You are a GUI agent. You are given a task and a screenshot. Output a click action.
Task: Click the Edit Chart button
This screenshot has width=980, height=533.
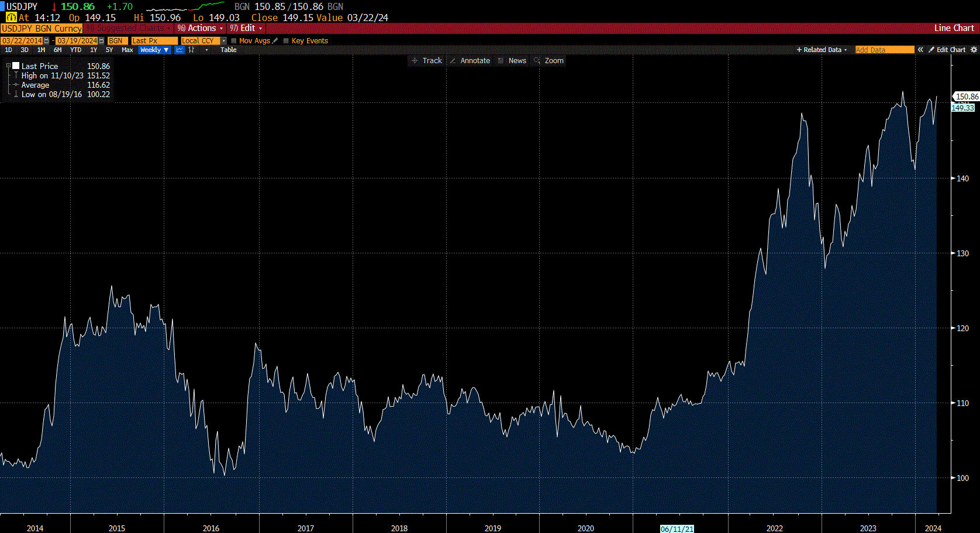coord(947,50)
